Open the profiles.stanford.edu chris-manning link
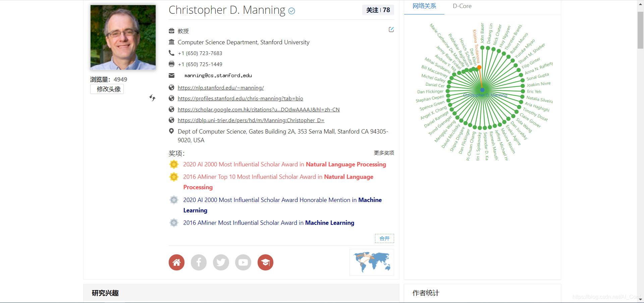Viewport: 644px width, 303px height. click(x=240, y=98)
